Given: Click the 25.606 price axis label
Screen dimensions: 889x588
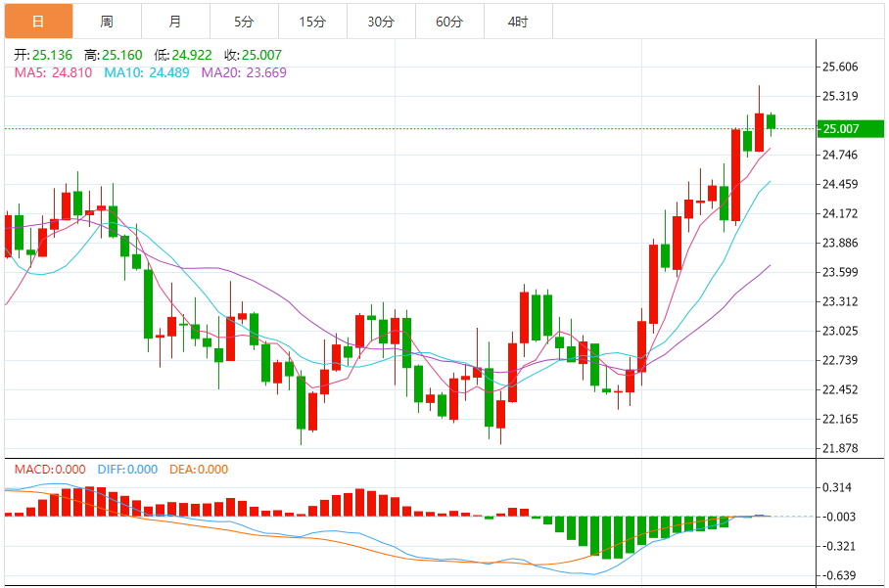Looking at the screenshot, I should (840, 67).
